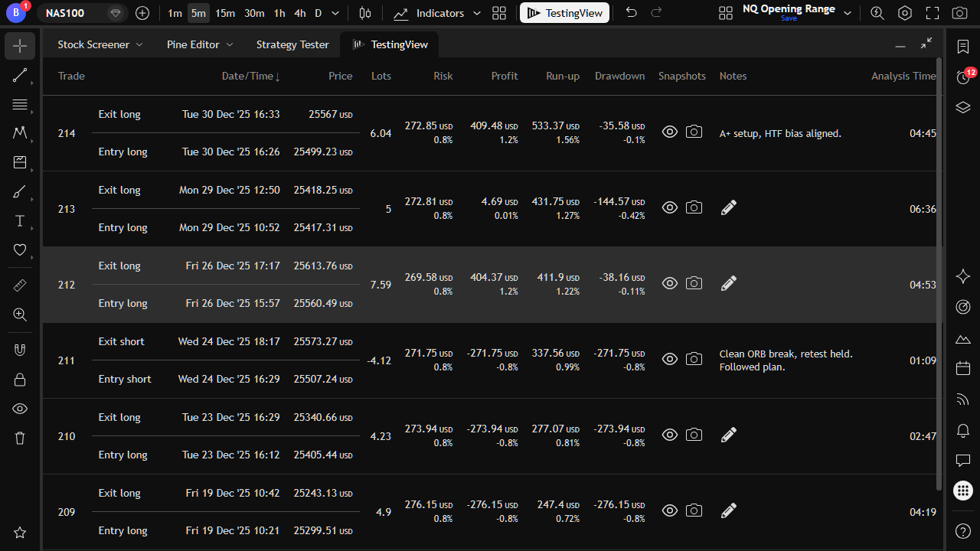Open the alerts icon with 12 badge
This screenshot has height=551, width=980.
(963, 77)
